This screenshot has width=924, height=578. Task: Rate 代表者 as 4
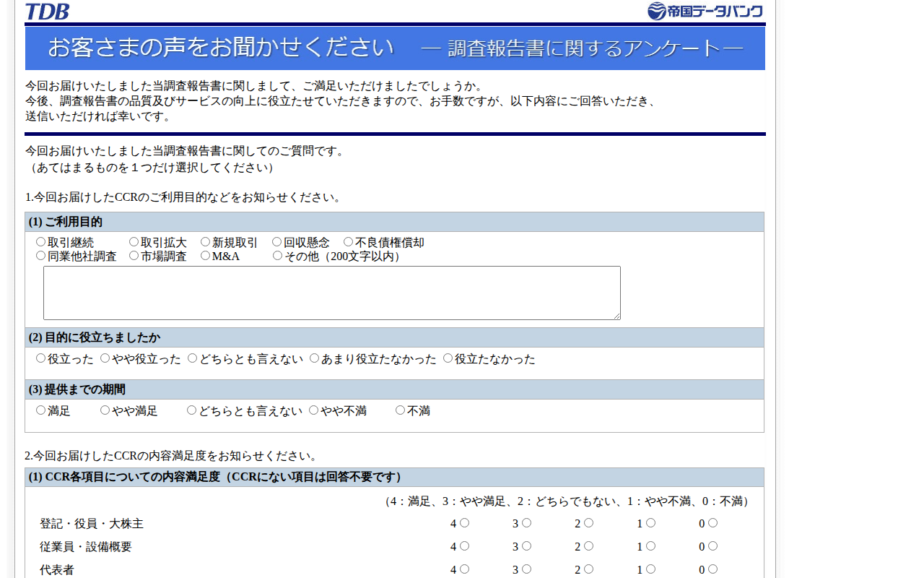click(x=464, y=569)
